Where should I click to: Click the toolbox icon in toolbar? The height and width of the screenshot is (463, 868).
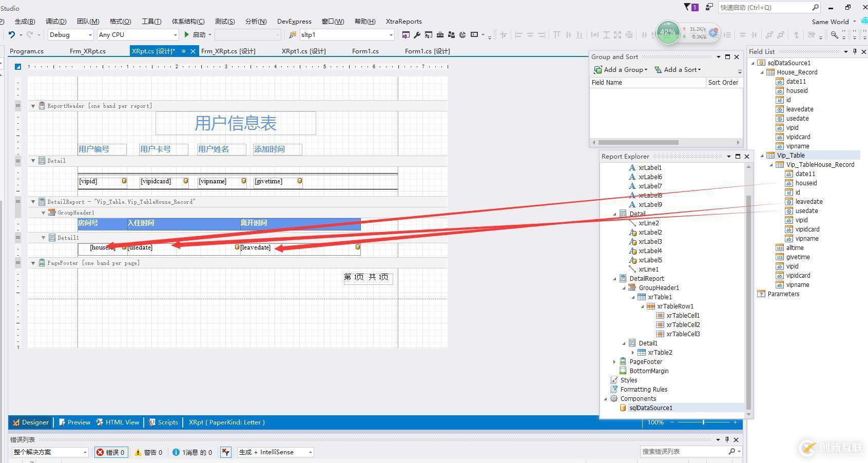click(x=440, y=35)
